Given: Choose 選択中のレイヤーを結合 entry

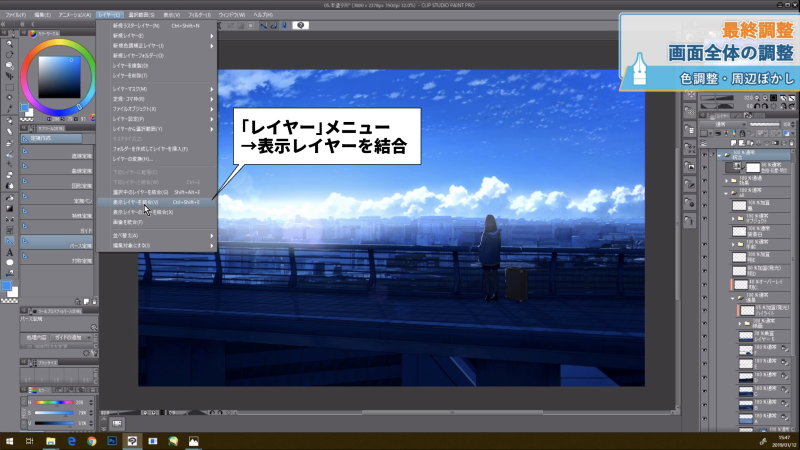Looking at the screenshot, I should click(x=157, y=192).
